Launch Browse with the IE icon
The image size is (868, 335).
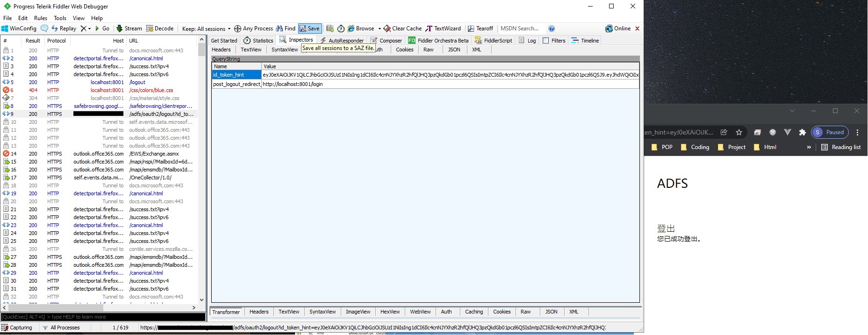361,29
